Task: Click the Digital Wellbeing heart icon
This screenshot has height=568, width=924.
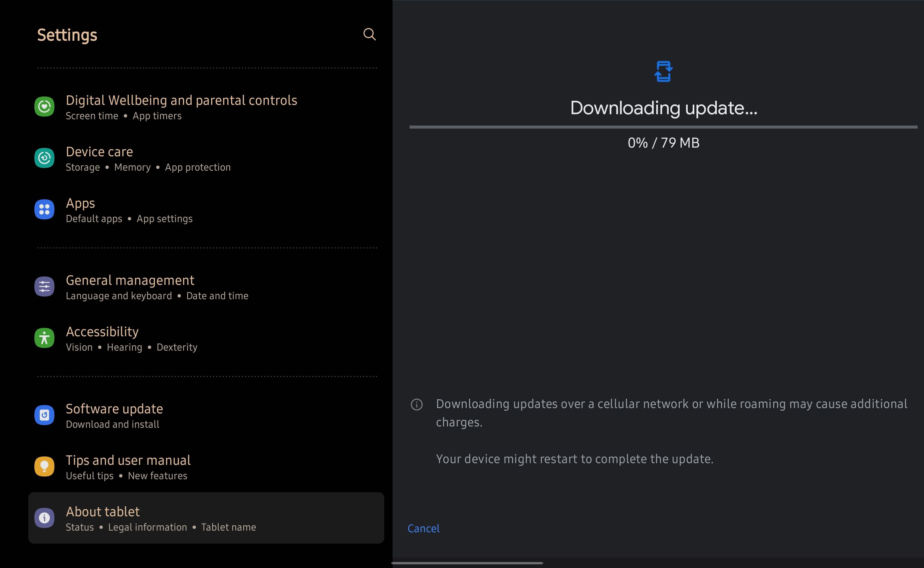Action: 44,106
